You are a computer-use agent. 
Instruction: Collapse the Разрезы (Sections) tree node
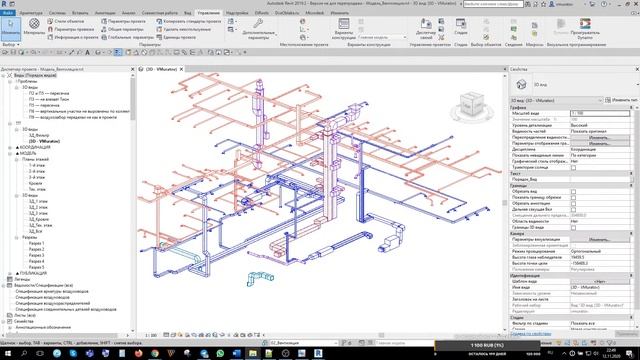[17, 237]
